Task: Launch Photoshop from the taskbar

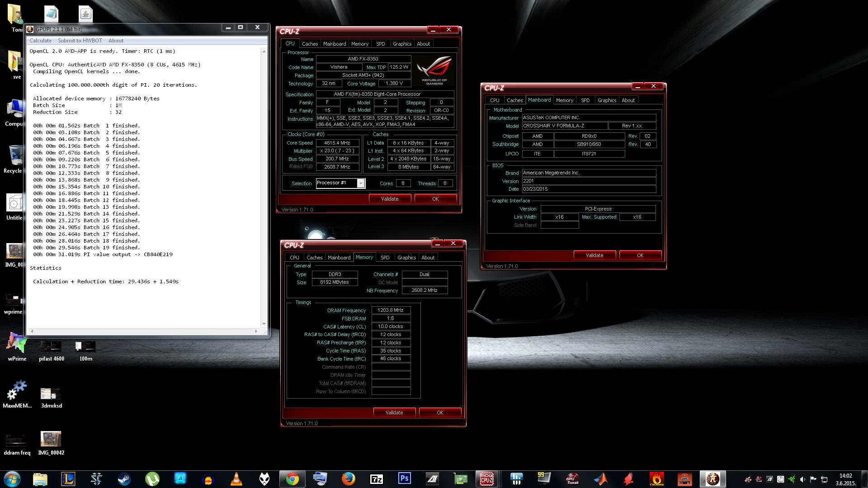Action: [x=405, y=479]
